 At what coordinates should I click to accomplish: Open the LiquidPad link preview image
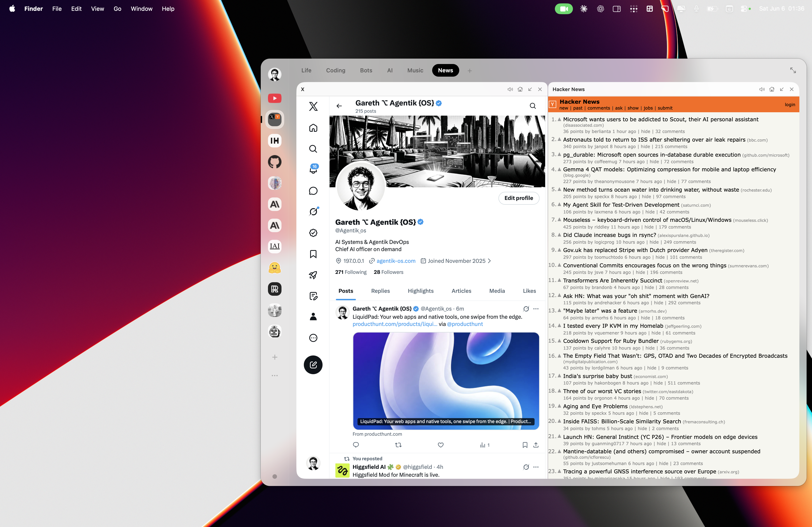pos(446,381)
